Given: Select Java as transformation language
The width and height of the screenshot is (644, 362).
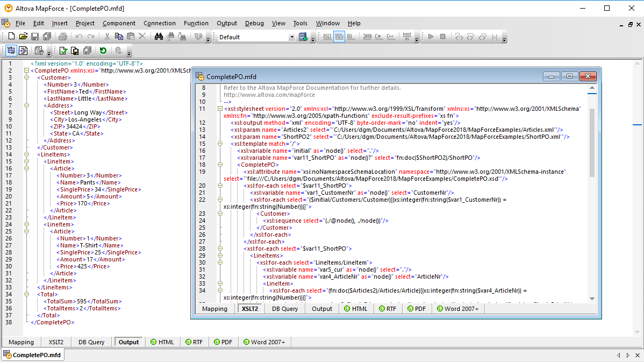Looking at the screenshot, I should [367, 37].
